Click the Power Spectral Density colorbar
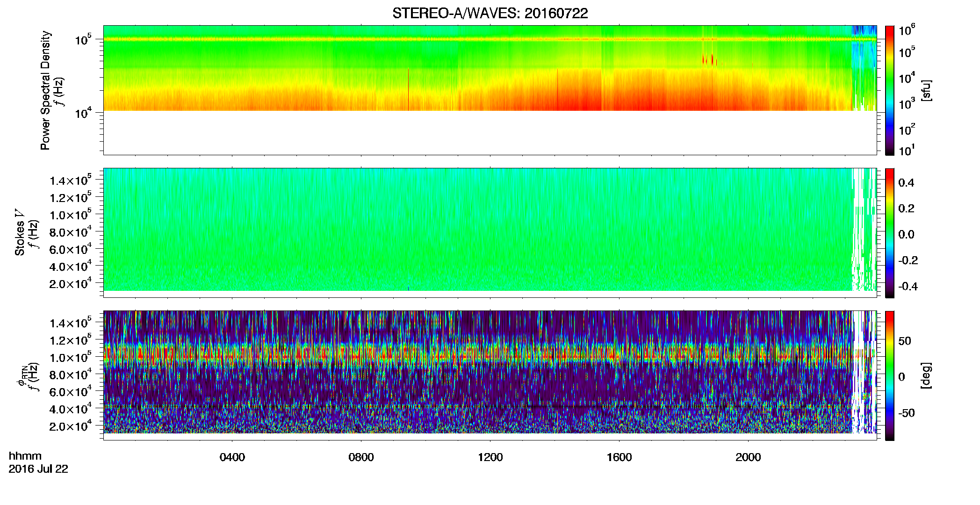The height and width of the screenshot is (505, 980). [x=890, y=90]
